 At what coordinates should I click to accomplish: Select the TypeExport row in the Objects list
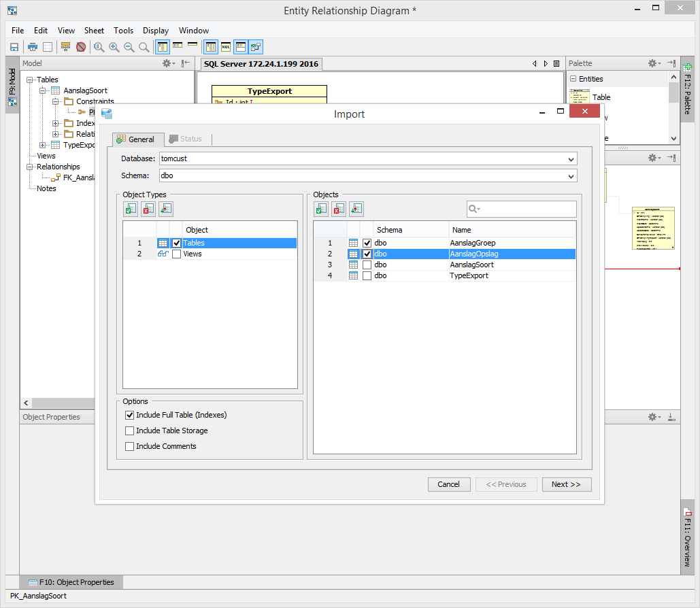click(x=469, y=276)
